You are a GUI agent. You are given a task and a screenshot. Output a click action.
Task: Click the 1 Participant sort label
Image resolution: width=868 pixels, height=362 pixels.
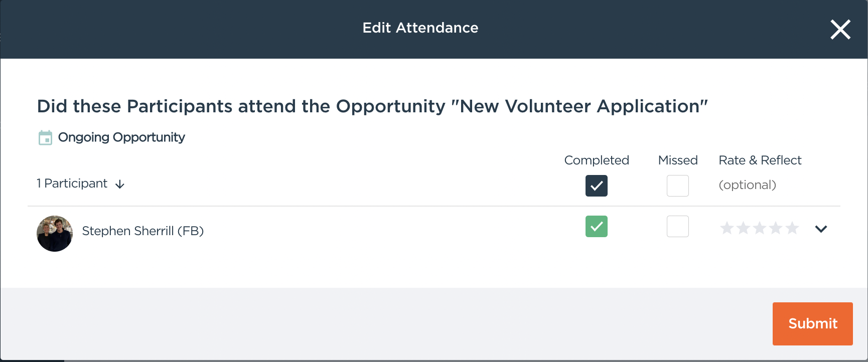pyautogui.click(x=72, y=184)
